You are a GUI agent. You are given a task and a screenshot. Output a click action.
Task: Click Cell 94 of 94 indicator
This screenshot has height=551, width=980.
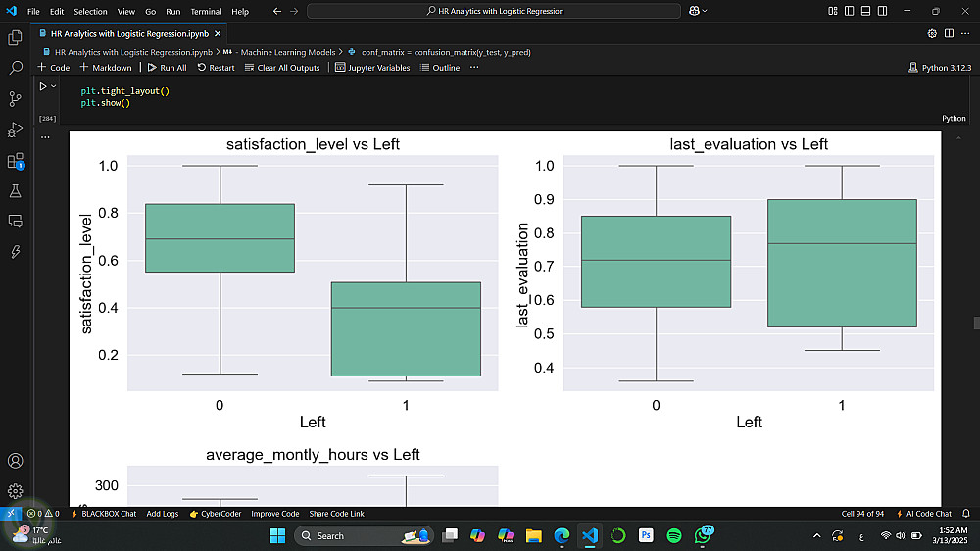click(862, 514)
